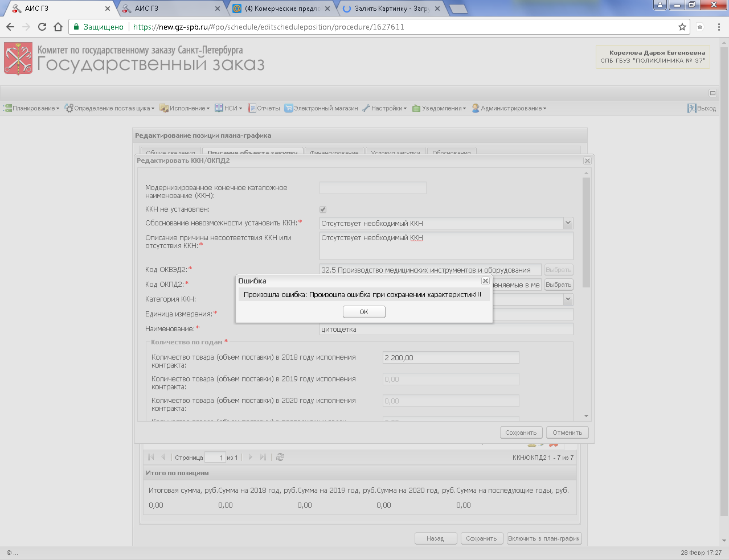729x560 pixels.
Task: Go to next page in pagination toolbar
Action: coord(250,457)
